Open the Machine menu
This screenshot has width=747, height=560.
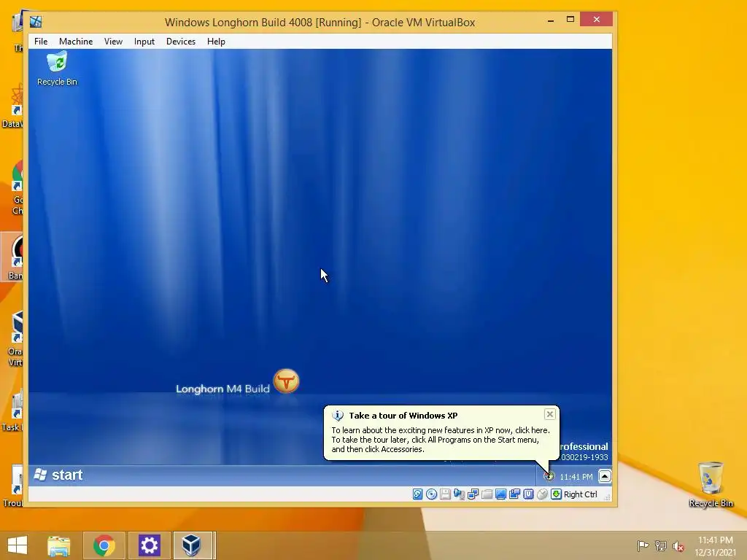pos(76,42)
